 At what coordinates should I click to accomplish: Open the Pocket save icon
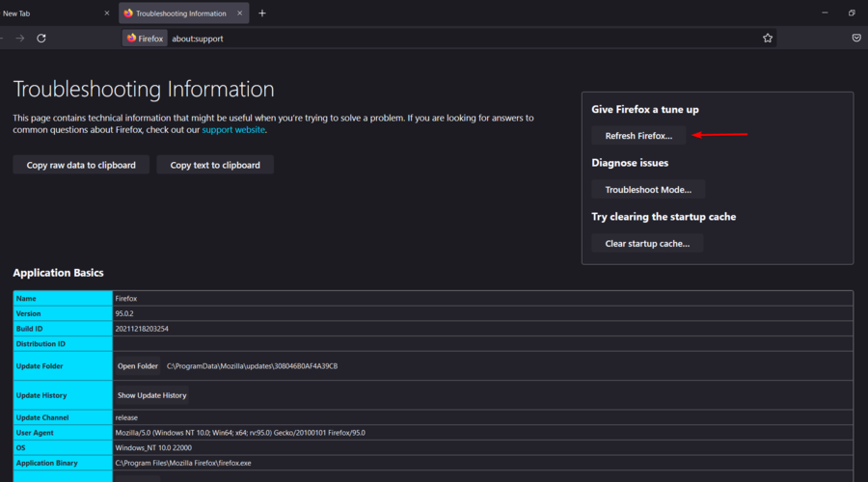[856, 38]
